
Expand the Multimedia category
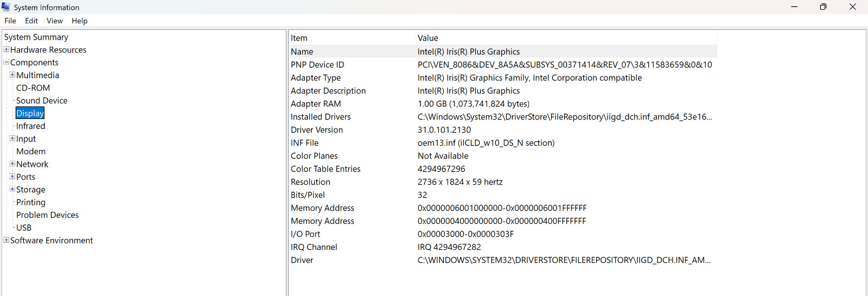pyautogui.click(x=12, y=75)
